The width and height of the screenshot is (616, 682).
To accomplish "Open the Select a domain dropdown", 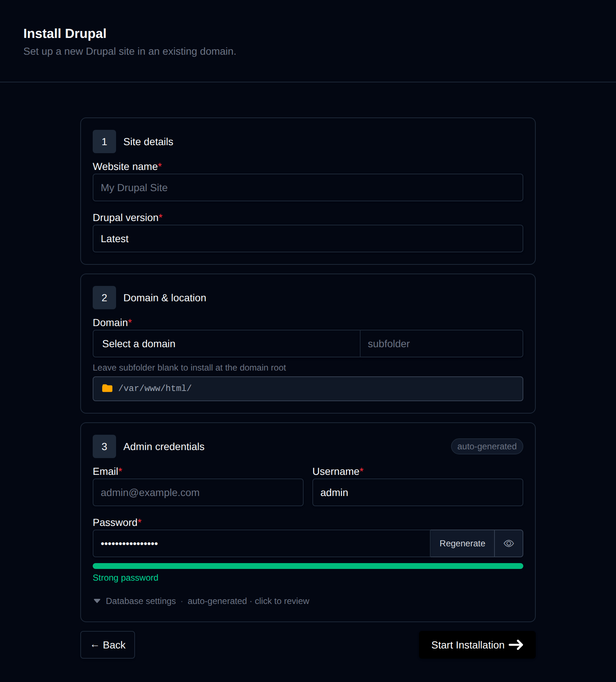I will [226, 344].
